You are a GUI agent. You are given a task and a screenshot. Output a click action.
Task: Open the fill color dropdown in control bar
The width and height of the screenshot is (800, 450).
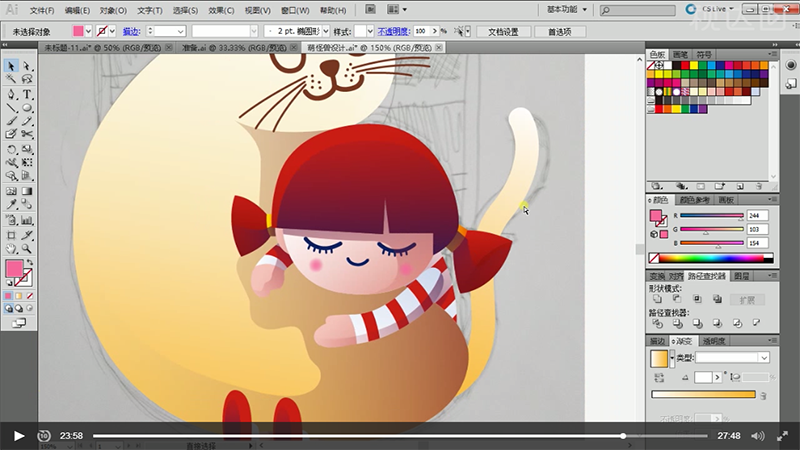88,31
